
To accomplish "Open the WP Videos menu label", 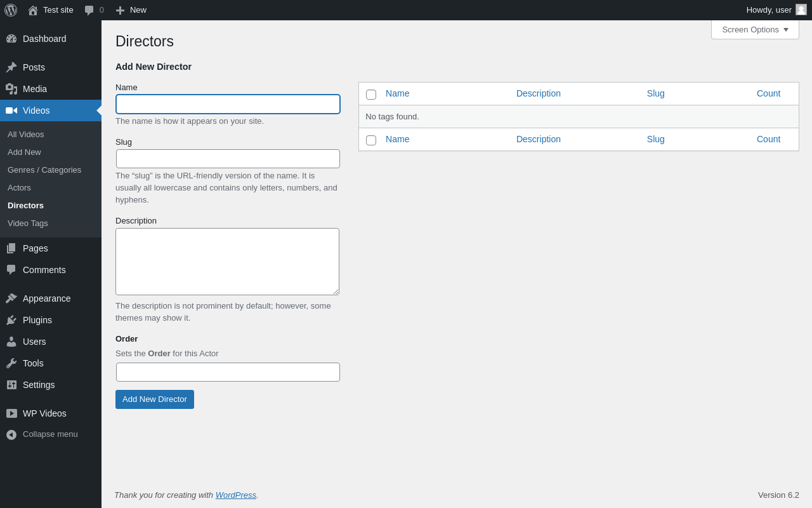I will (x=44, y=413).
